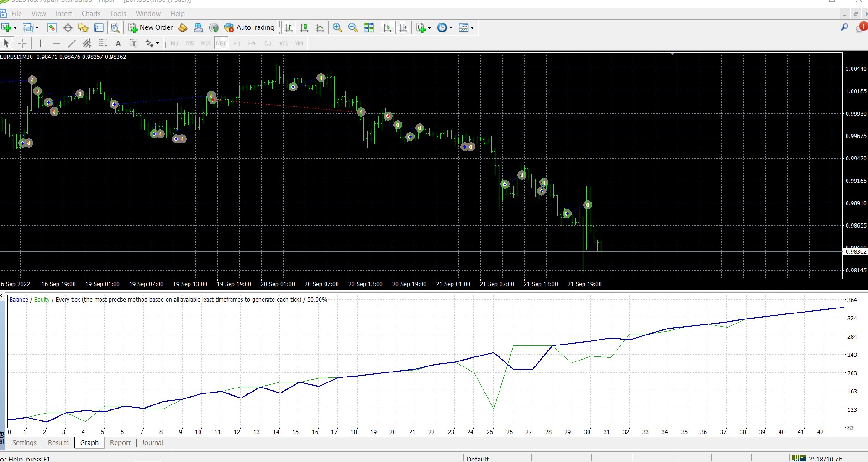Screen dimensions: 868x462
Task: Open the Tools menu
Action: (x=118, y=14)
